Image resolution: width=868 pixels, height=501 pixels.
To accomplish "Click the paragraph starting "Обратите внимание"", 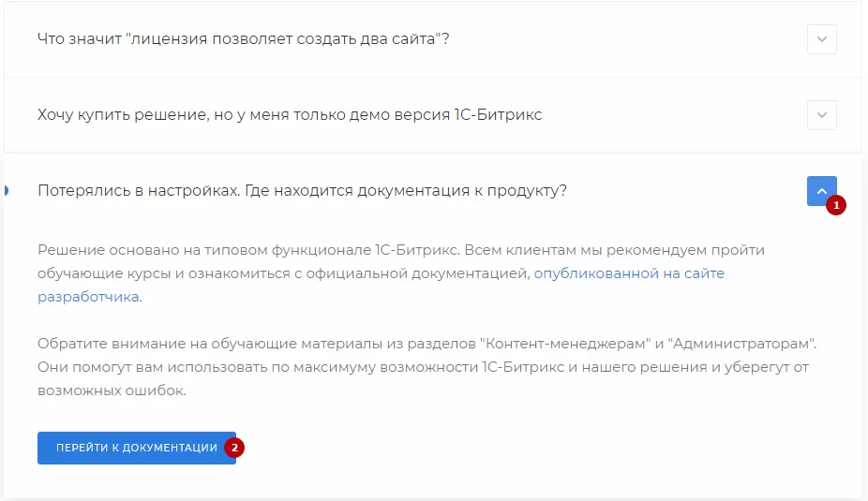I will (427, 367).
